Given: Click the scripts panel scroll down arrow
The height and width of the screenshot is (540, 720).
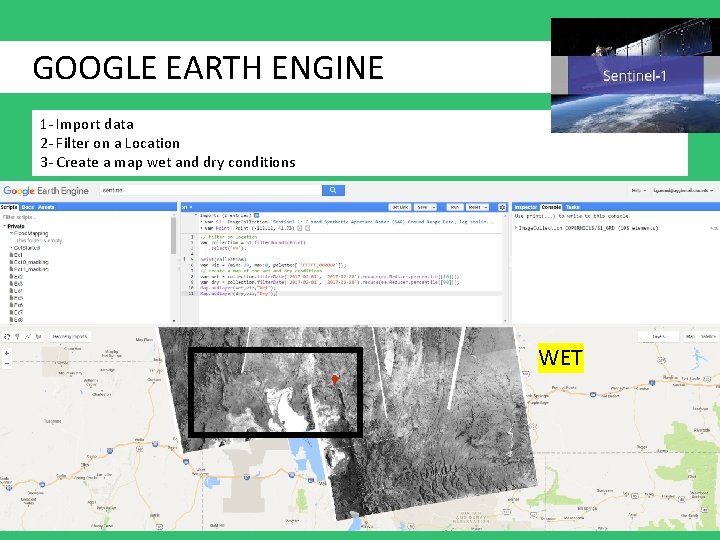Looking at the screenshot, I should (x=174, y=321).
